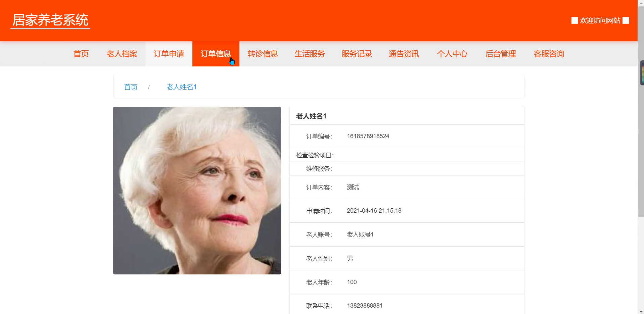Viewport: 644px width, 314px height.
Task: Click the age value 100
Action: [x=352, y=282]
